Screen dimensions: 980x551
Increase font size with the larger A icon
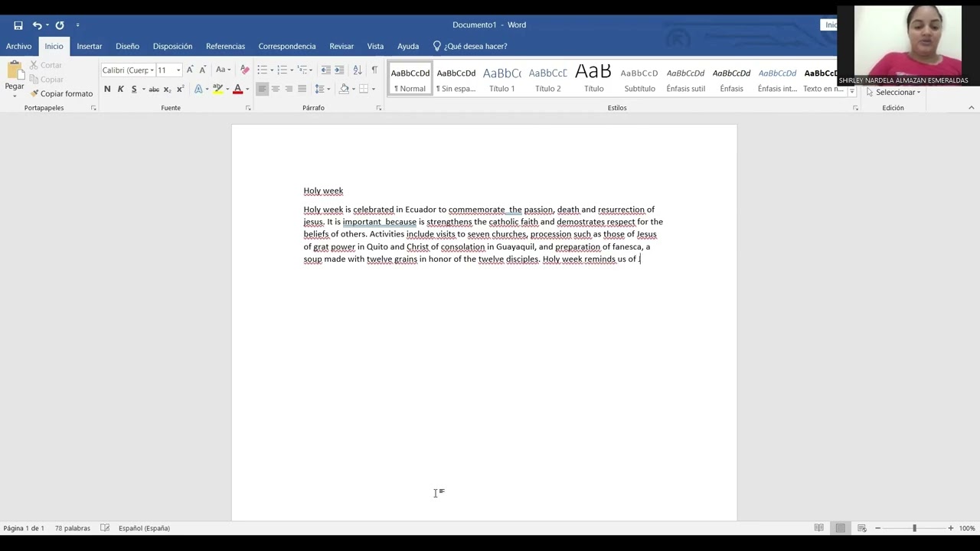click(x=190, y=70)
